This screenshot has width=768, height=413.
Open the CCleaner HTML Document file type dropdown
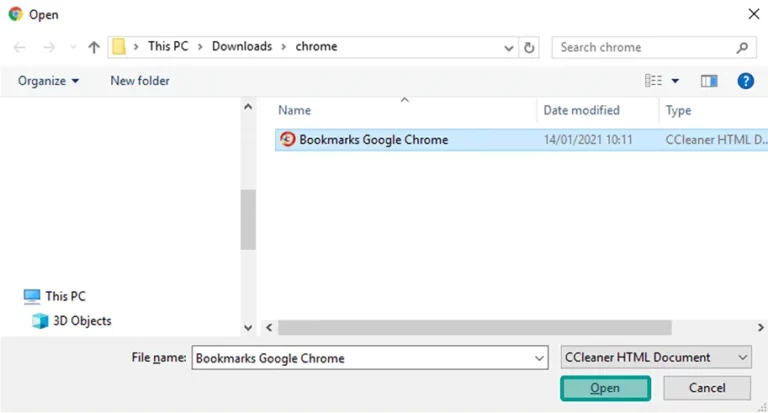(656, 358)
